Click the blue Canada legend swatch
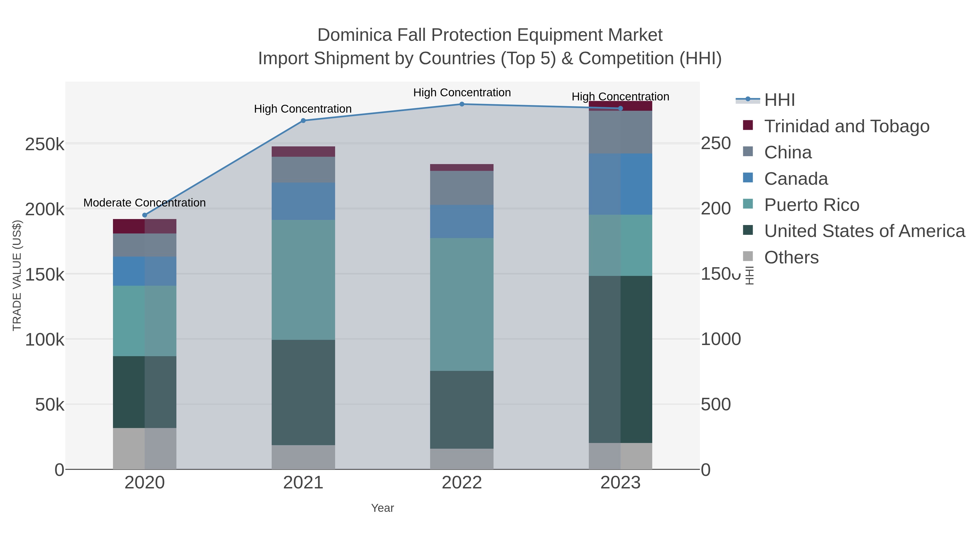Screen dimensions: 980x551 click(x=748, y=178)
